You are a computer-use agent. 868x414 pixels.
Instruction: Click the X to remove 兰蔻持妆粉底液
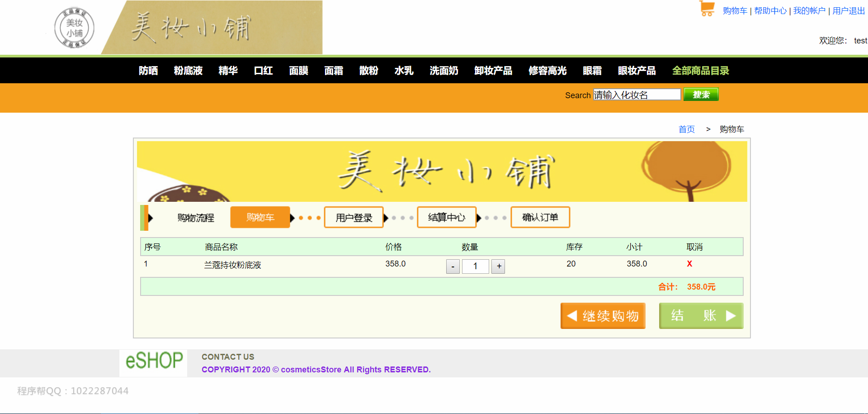coord(689,264)
